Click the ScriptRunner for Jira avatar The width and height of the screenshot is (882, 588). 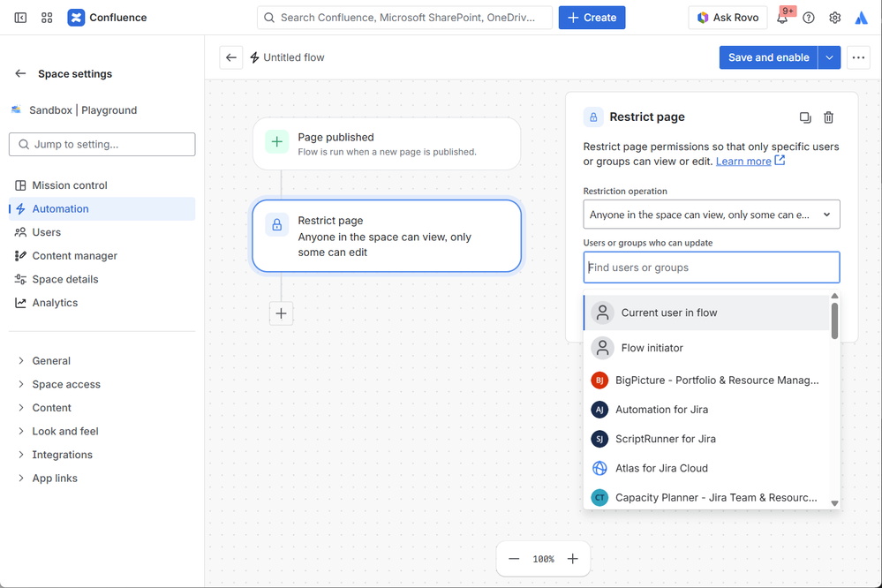(x=599, y=439)
